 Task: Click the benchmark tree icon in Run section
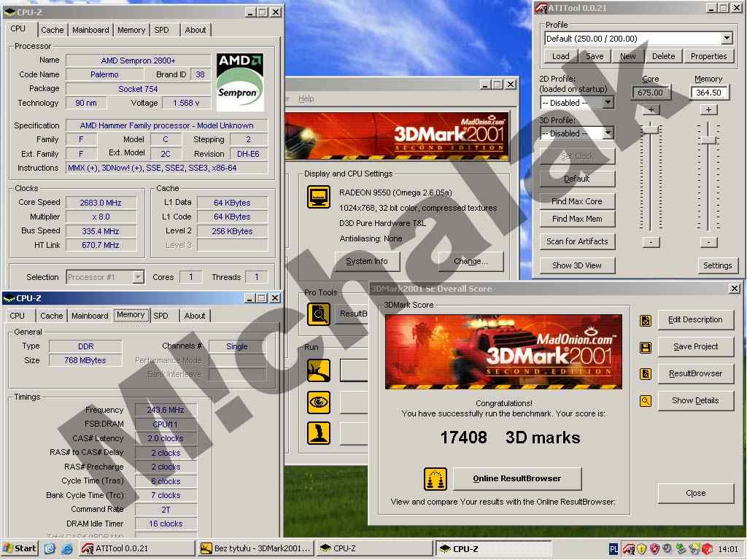pyautogui.click(x=319, y=370)
